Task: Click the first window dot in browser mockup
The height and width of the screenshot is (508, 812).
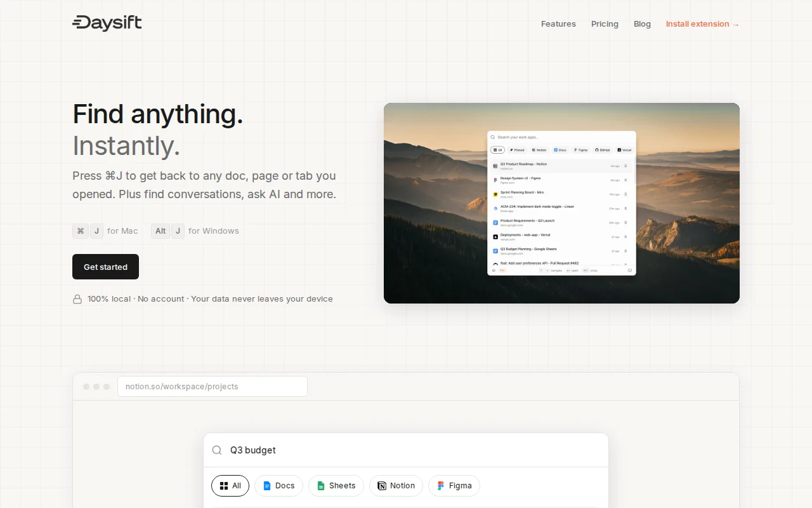Action: tap(86, 387)
